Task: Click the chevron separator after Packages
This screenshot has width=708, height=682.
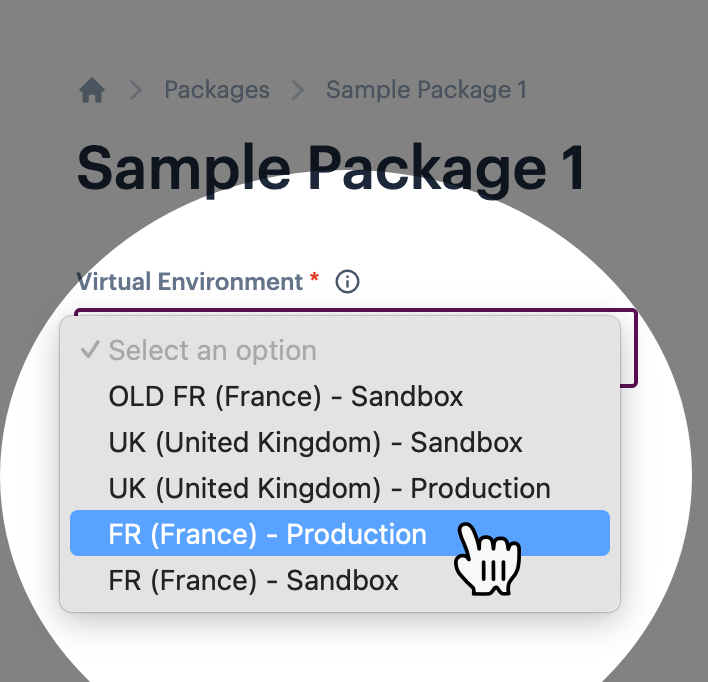Action: click(x=297, y=91)
